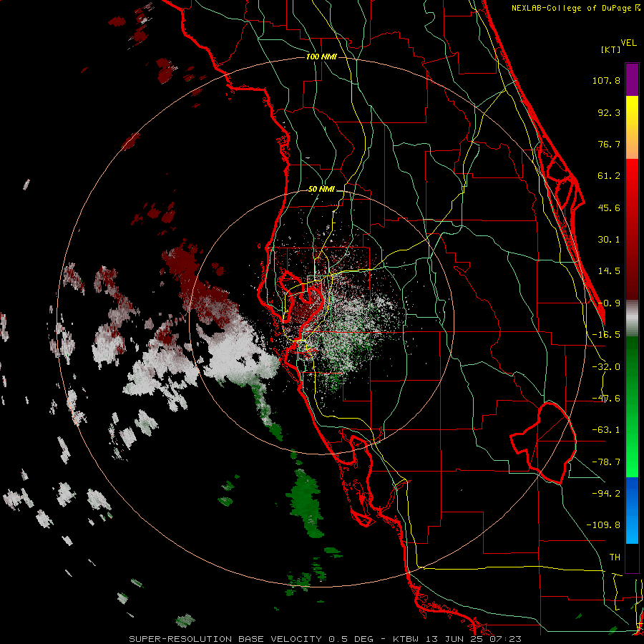This screenshot has width=644, height=644.
Task: Pick the gray band near -0.9
Action: 632,318
